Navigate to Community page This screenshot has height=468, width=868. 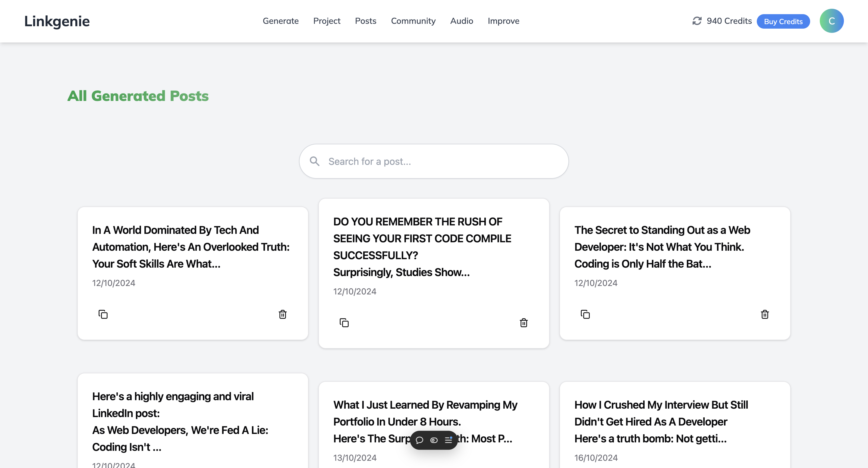[413, 21]
